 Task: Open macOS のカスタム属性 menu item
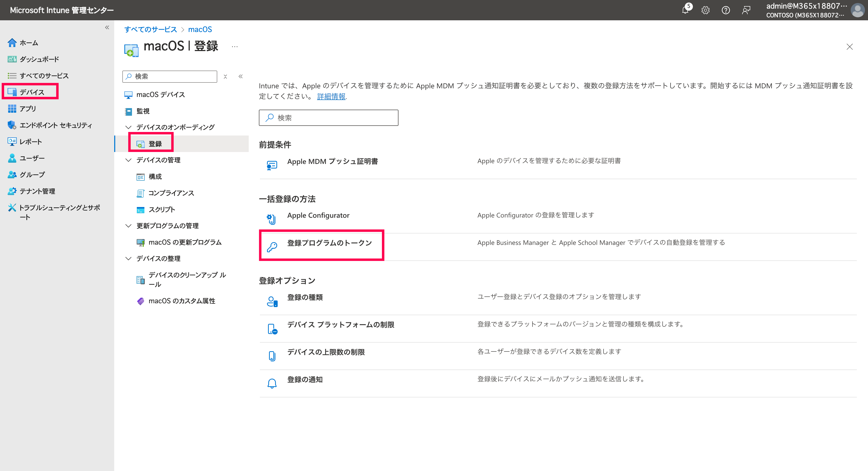(182, 301)
